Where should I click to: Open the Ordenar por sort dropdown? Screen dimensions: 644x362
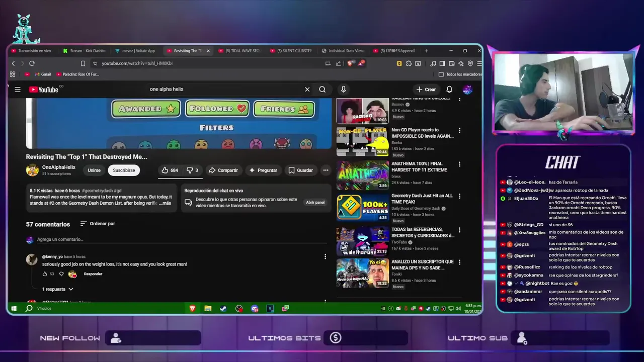[x=98, y=224]
